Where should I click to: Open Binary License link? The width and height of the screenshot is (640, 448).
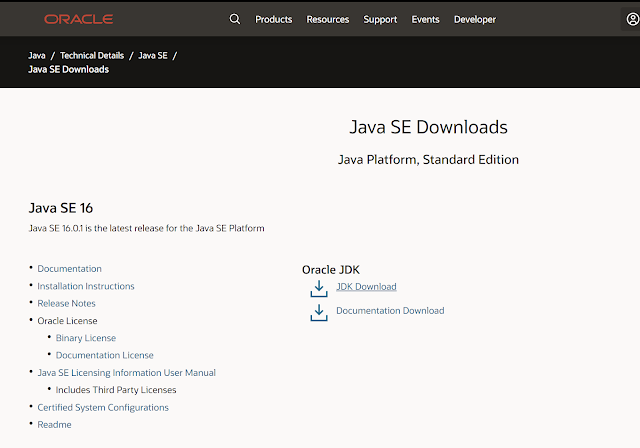(x=86, y=338)
